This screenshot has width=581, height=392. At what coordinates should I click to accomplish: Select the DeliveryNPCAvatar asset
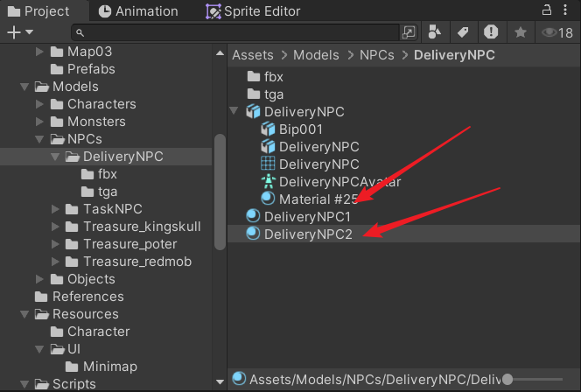[x=339, y=181]
